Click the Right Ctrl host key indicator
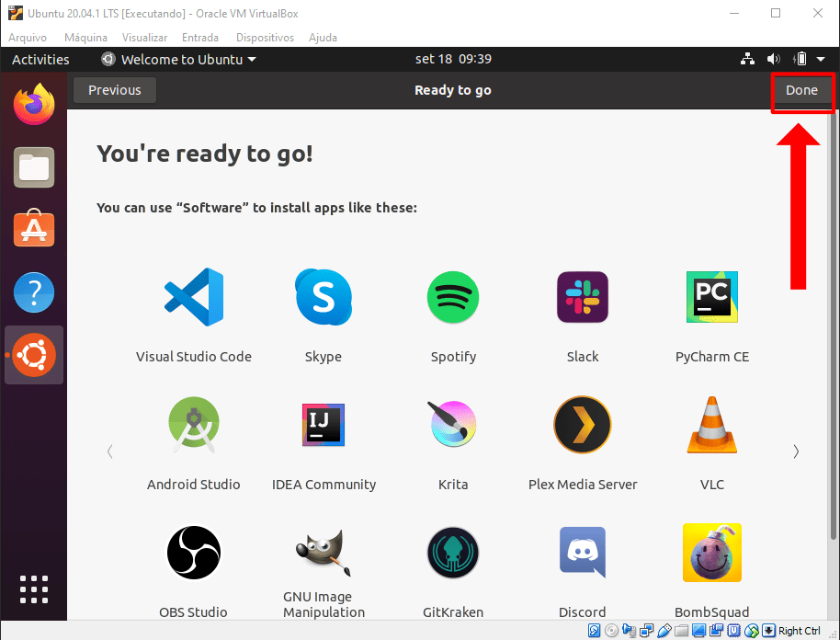This screenshot has height=640, width=840. (x=799, y=631)
